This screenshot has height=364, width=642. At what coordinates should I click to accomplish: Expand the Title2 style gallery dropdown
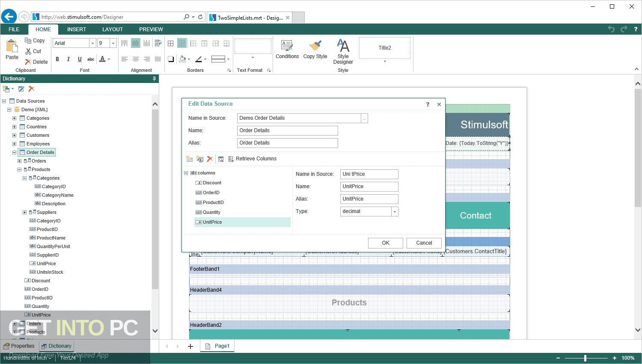coord(385,62)
